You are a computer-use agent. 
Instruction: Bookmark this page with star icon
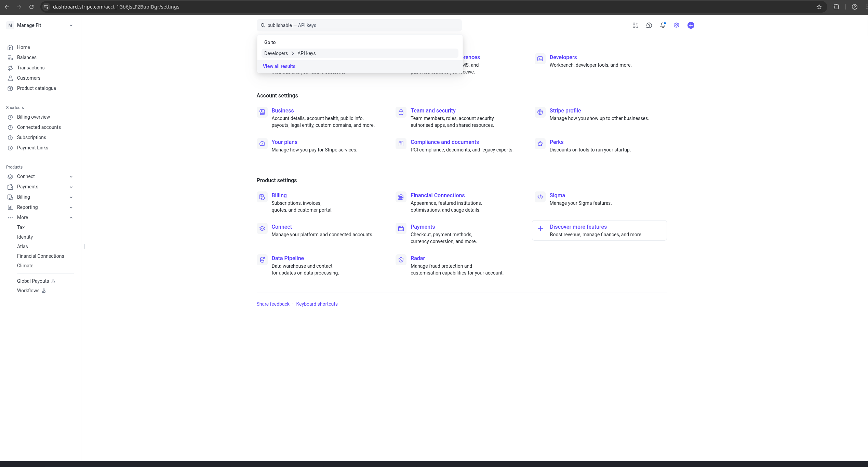819,7
